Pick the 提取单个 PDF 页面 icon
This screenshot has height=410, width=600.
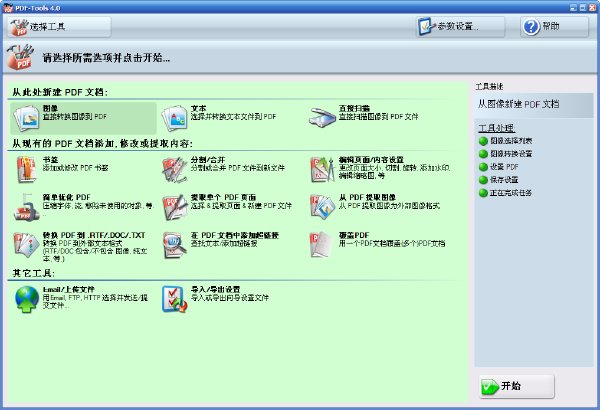coord(174,207)
